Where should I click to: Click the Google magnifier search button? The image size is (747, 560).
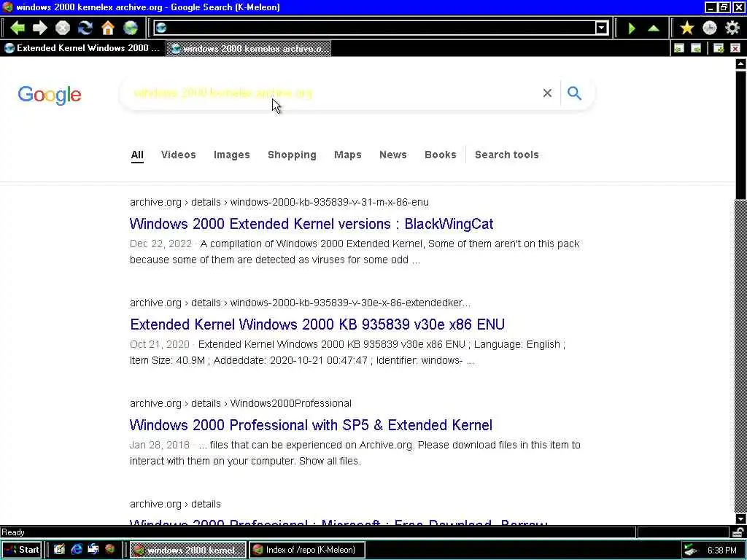(575, 93)
